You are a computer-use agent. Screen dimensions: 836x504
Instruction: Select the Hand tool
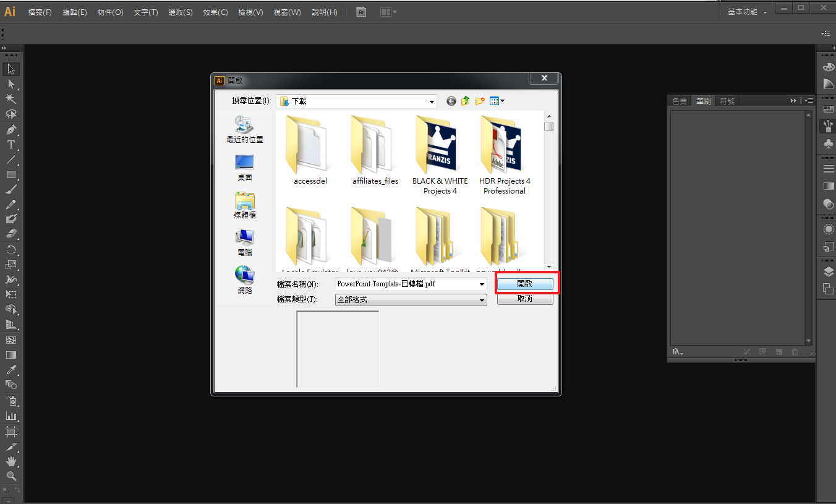11,461
